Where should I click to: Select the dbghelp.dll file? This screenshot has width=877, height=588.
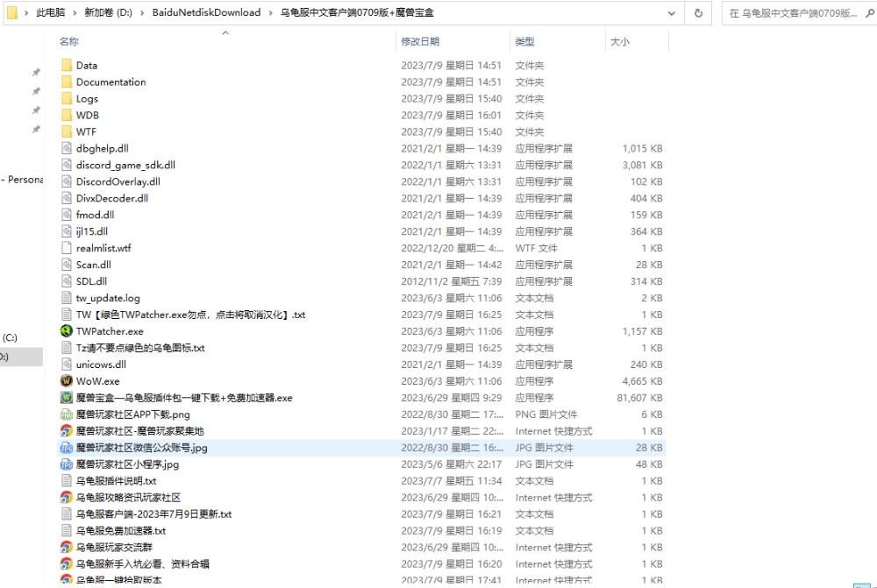(x=100, y=148)
